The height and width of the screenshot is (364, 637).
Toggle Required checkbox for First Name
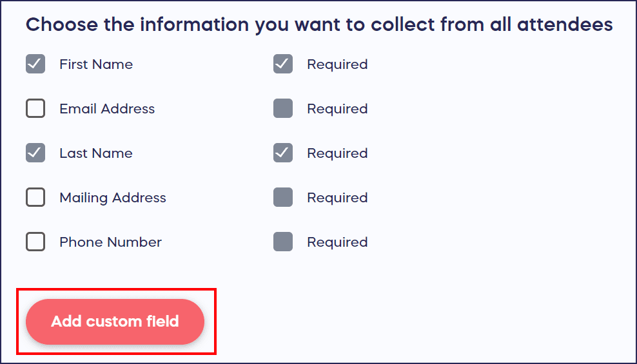[283, 64]
